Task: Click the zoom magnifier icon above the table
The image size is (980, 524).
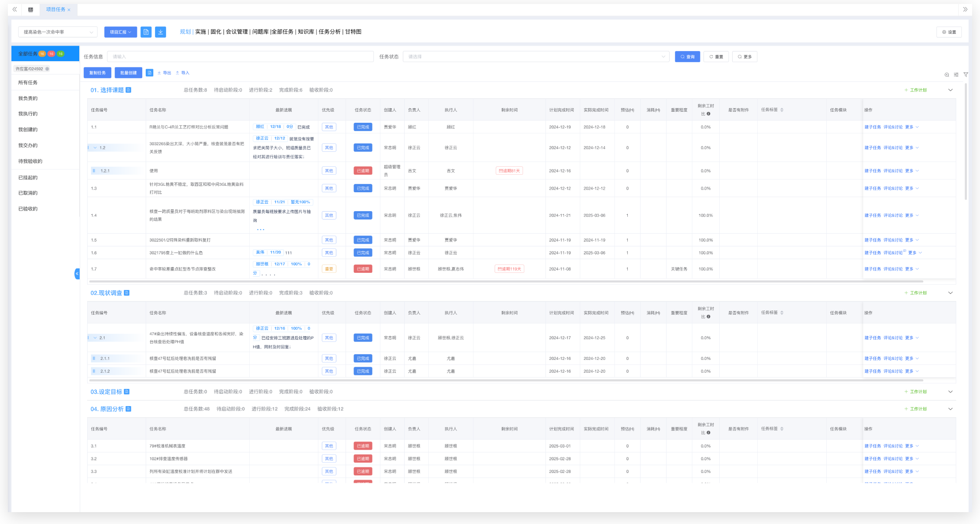Action: pyautogui.click(x=947, y=75)
